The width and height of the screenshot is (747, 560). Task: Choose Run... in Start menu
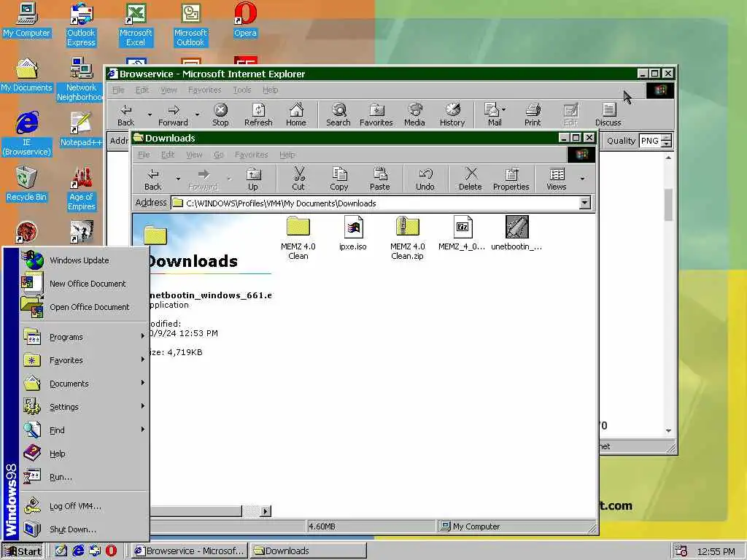(x=85, y=477)
